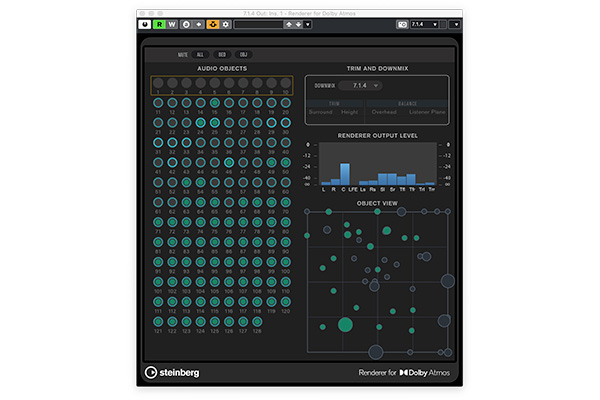The image size is (600, 400).
Task: Load next preset with down arrow
Action: (x=298, y=24)
